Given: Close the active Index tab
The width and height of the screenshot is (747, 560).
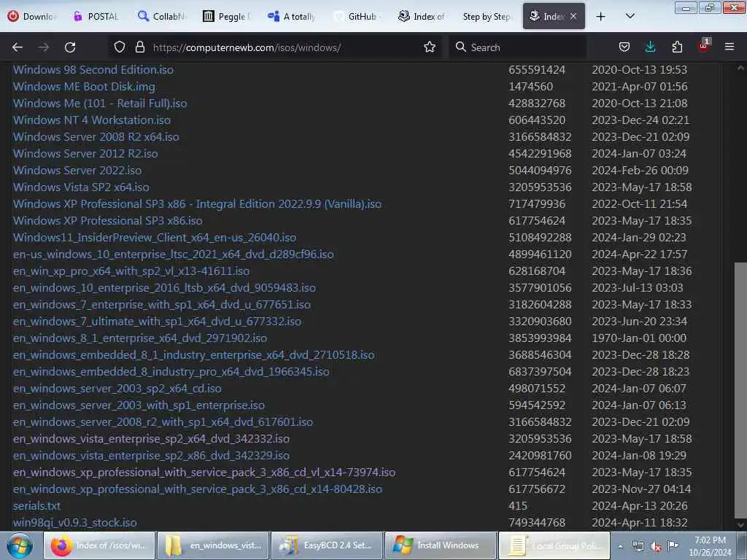Looking at the screenshot, I should pos(573,16).
